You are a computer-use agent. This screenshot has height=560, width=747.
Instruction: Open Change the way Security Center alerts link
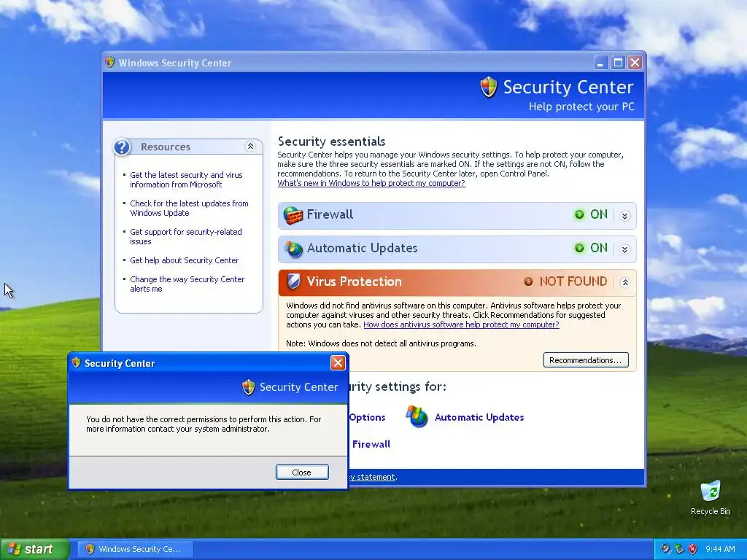tap(187, 284)
